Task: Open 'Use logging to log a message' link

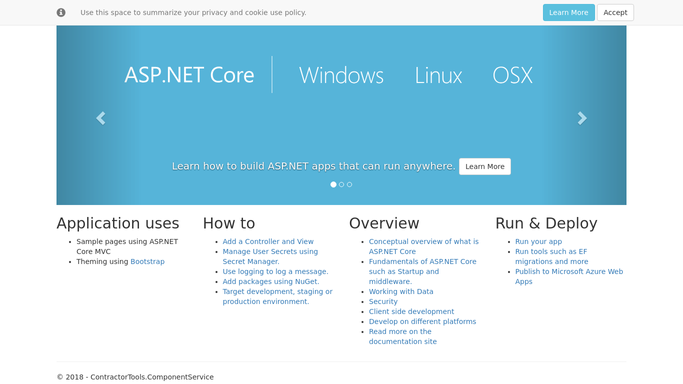Action: click(x=275, y=272)
